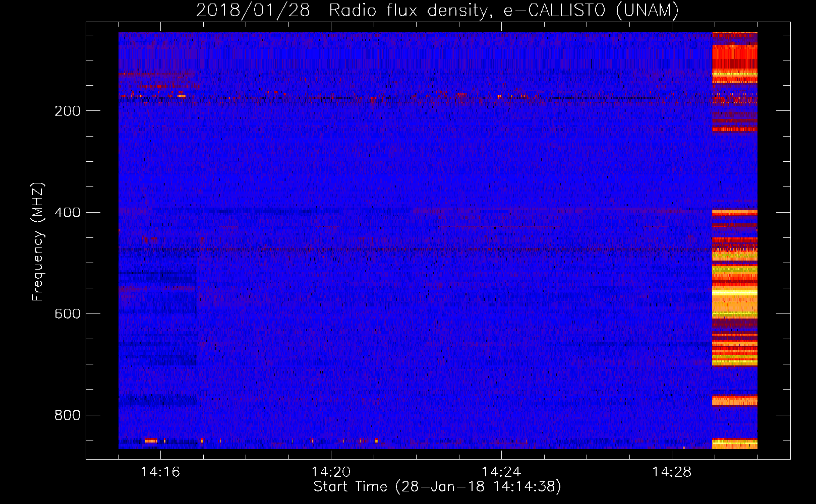Click the 14:28 time tick label
The image size is (816, 504).
[672, 472]
